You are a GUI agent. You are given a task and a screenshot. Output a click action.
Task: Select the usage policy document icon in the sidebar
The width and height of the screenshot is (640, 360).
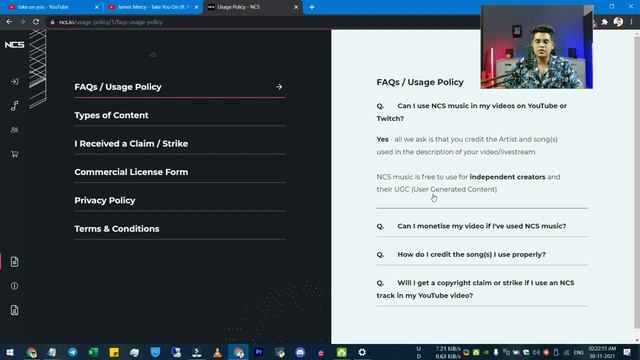(14, 262)
